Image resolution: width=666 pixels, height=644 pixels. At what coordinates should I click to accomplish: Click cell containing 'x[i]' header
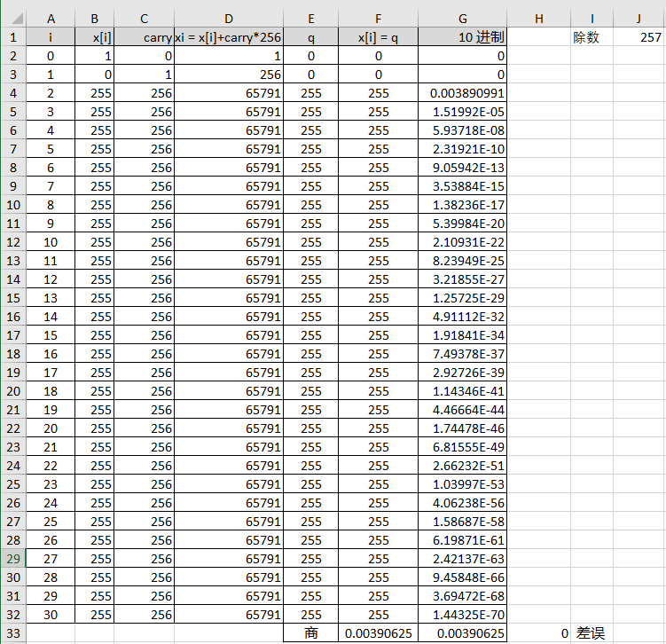pos(94,37)
